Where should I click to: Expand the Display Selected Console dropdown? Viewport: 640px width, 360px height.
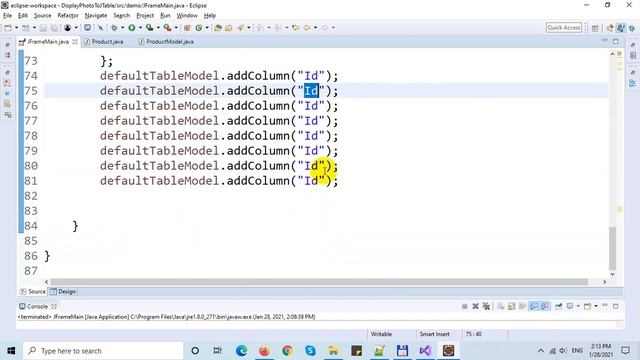(578, 306)
